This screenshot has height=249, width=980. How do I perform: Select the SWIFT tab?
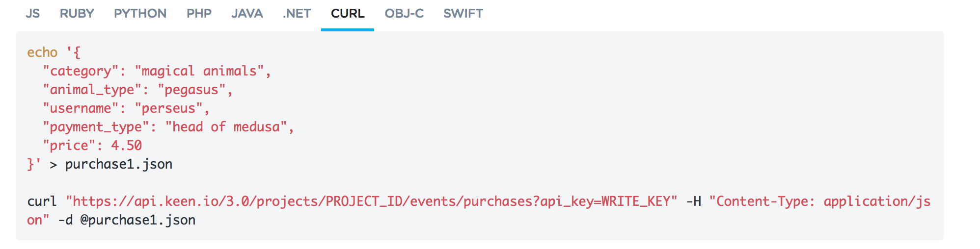click(x=463, y=14)
